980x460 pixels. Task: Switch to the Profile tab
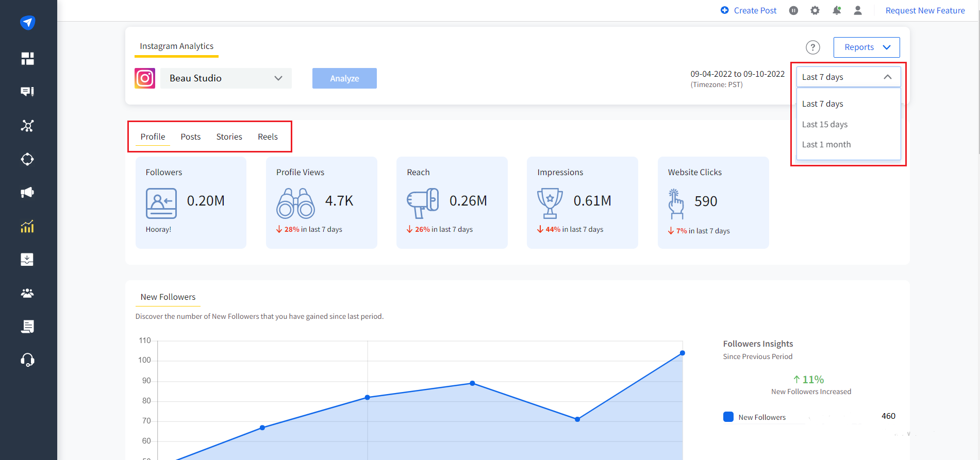153,137
